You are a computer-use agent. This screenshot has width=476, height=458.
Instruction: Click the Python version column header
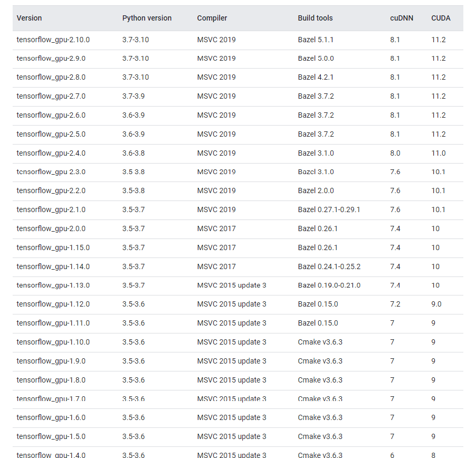[147, 18]
